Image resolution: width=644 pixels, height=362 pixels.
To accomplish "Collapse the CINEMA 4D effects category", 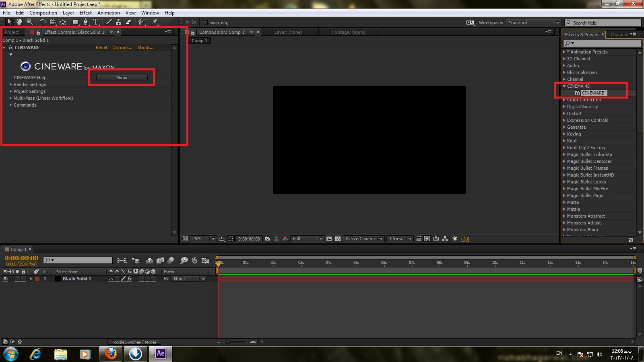I will (564, 86).
